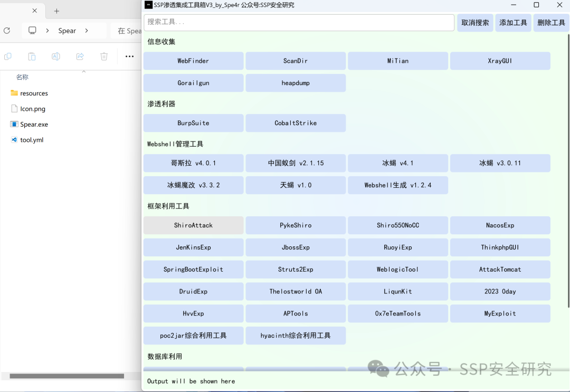Launch 冰蝎 v4.1
Viewport: 570px width, 392px height.
[398, 163]
